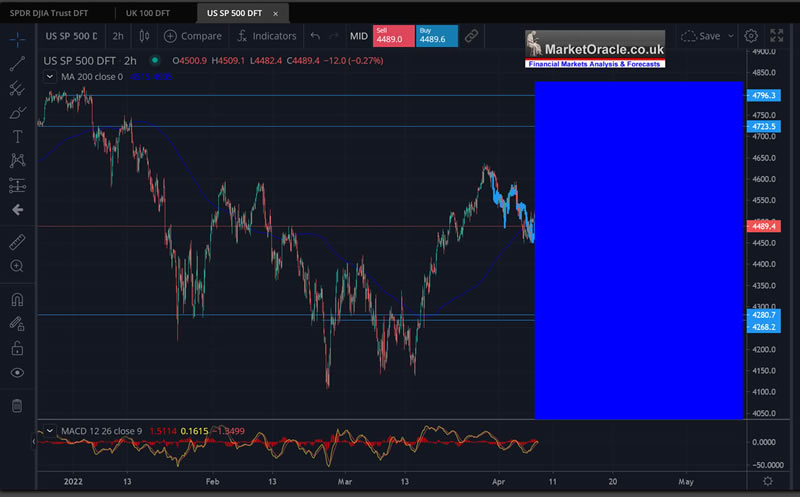Screen dimensions: 800x497
Task: Toggle lock all drawing tools
Action: click(17, 348)
